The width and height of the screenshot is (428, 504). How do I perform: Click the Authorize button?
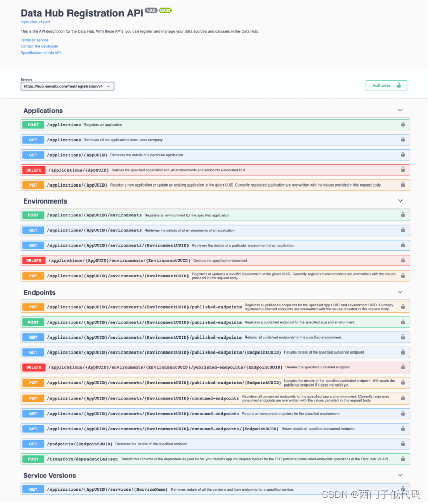point(386,85)
